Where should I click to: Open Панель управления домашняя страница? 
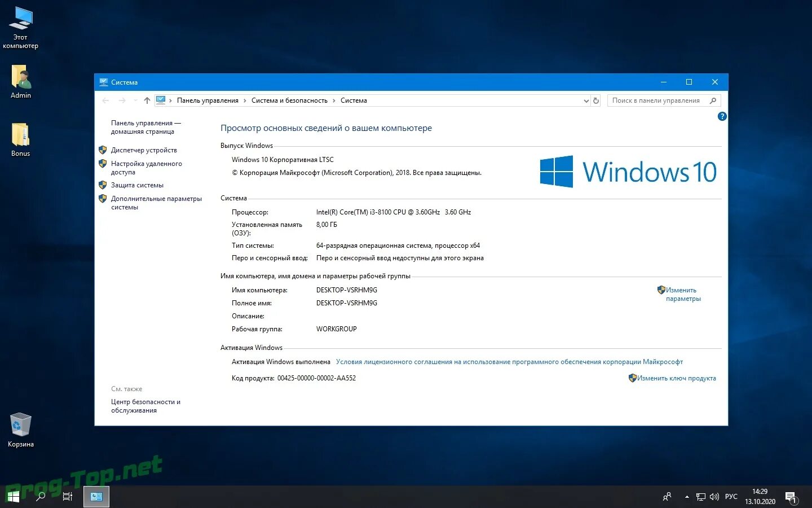145,127
